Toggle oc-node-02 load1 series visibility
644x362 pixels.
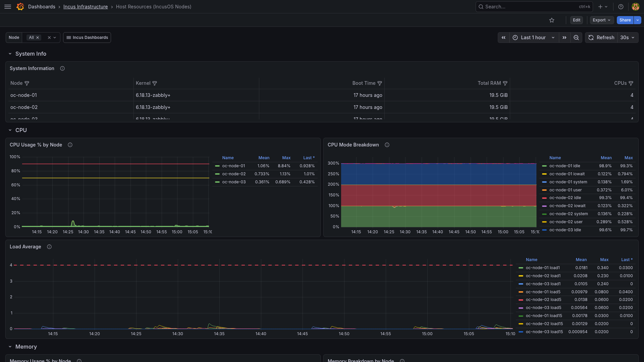pos(543,276)
